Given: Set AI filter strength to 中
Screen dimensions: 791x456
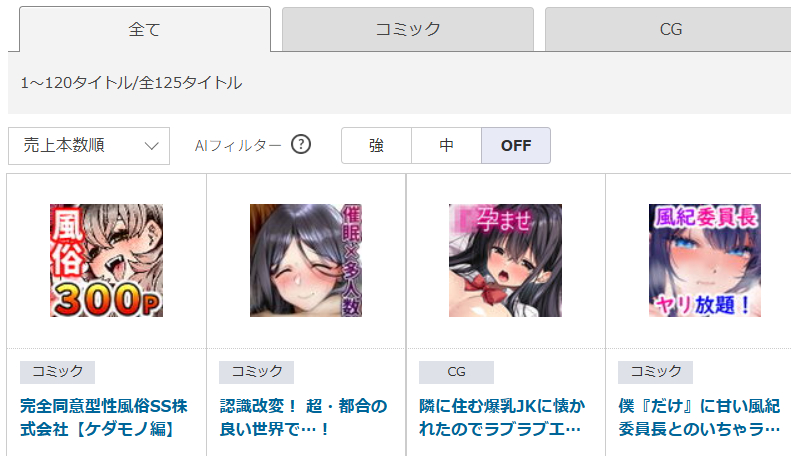Looking at the screenshot, I should 446,146.
